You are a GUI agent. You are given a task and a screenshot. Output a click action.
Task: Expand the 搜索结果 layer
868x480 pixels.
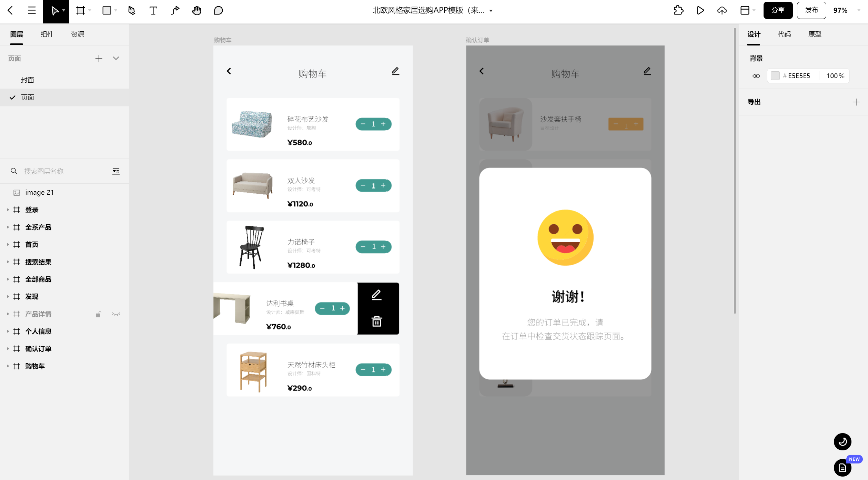coord(8,262)
